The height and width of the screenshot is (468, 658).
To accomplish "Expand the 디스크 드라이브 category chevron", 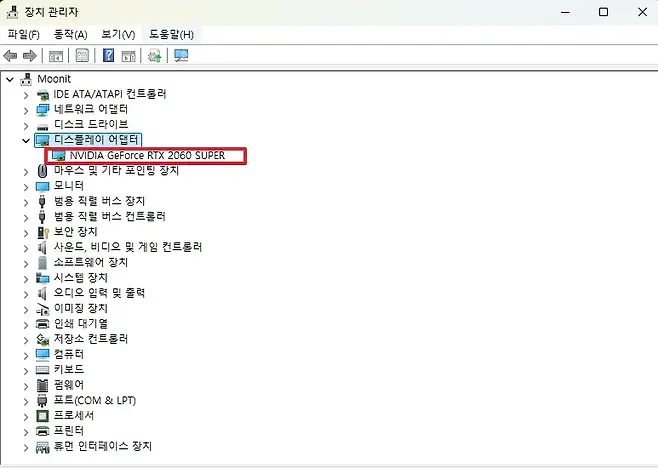I will 26,126.
